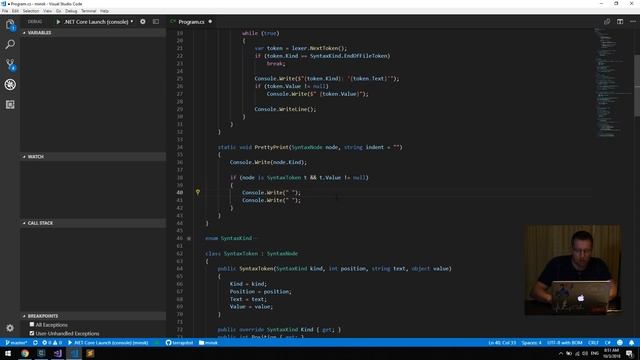640x360 pixels.
Task: Collapse the Watch section
Action: [x=93, y=156]
